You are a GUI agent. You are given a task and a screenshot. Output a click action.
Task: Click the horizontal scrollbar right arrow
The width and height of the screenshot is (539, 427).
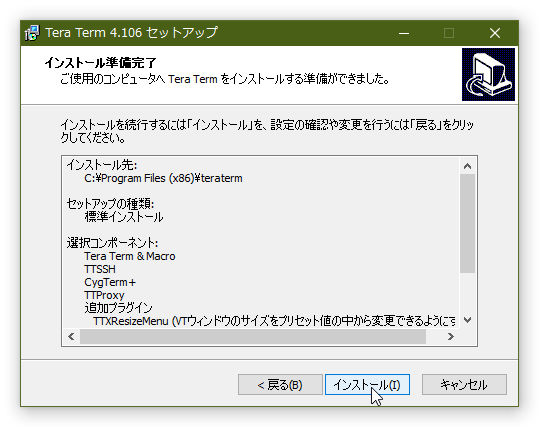click(451, 336)
